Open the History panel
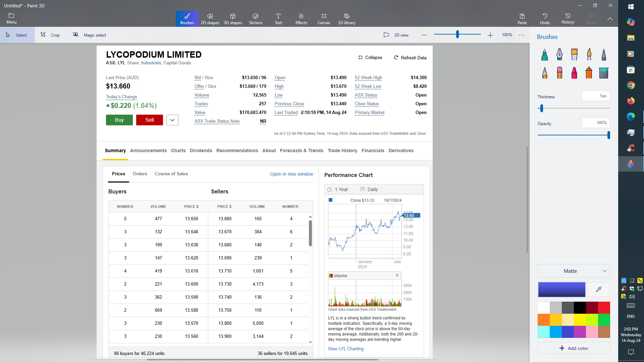This screenshot has width=644, height=362. (x=568, y=19)
